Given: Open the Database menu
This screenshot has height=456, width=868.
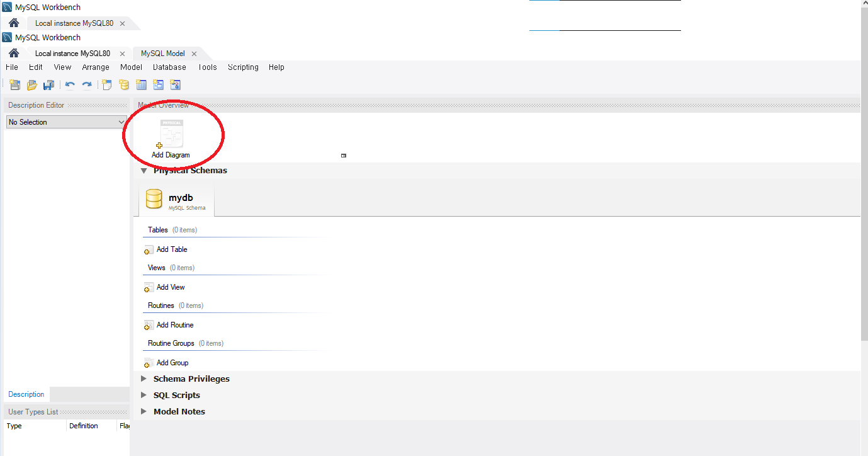Looking at the screenshot, I should 169,67.
